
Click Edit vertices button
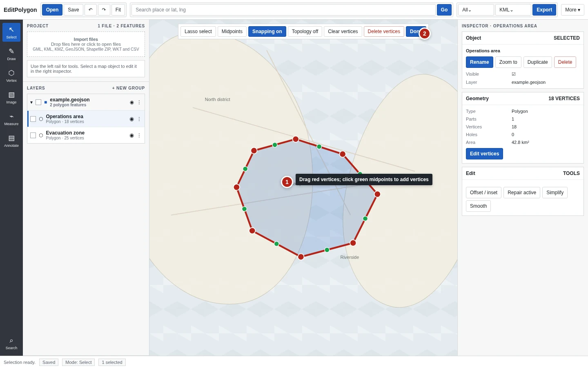(484, 154)
